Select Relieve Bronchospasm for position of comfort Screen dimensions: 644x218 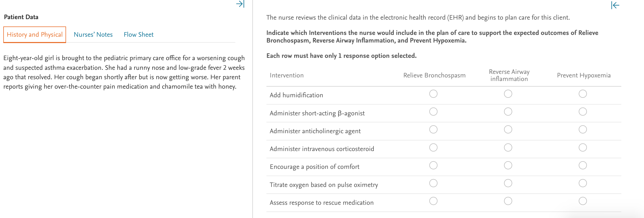pyautogui.click(x=434, y=165)
